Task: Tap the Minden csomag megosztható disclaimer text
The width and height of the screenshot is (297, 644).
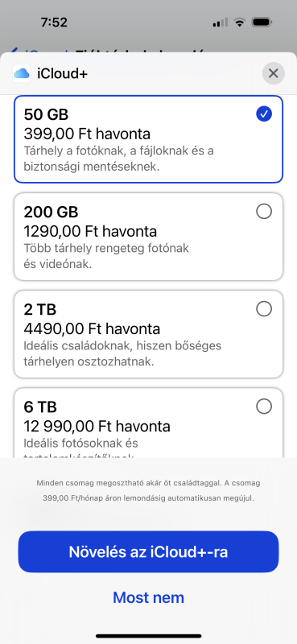Action: 148,491
